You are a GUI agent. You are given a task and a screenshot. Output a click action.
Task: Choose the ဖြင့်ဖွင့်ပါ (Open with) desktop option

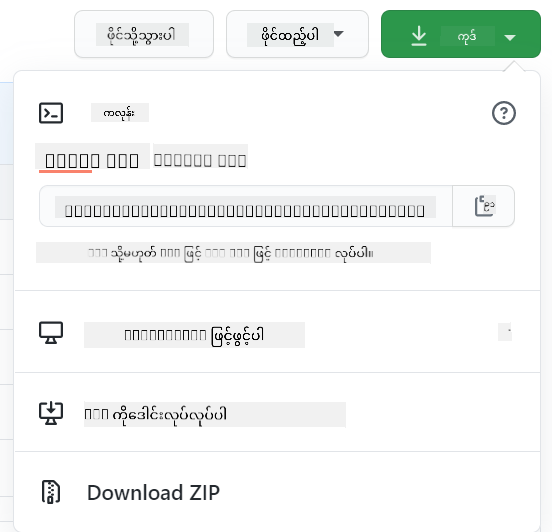pyautogui.click(x=194, y=335)
